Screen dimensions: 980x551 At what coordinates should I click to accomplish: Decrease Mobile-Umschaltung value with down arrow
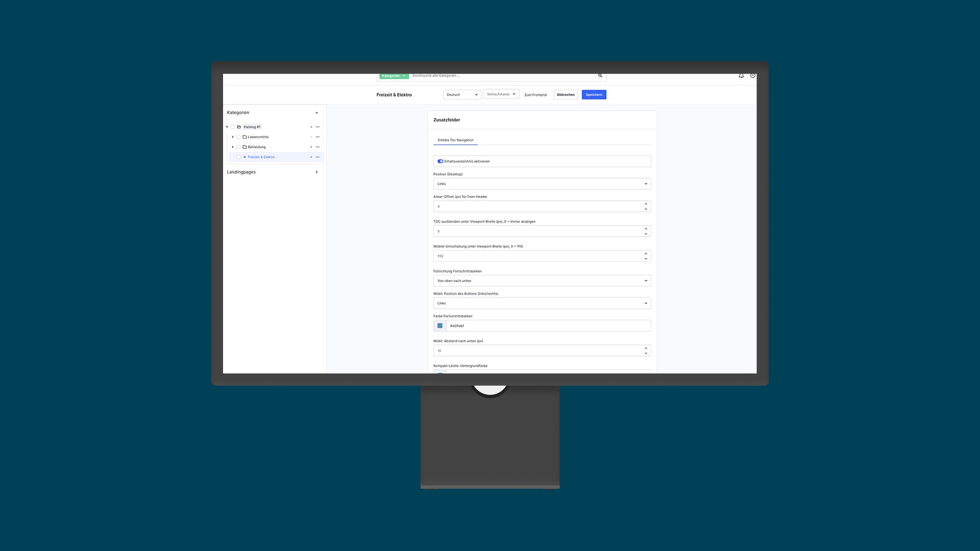click(x=646, y=259)
